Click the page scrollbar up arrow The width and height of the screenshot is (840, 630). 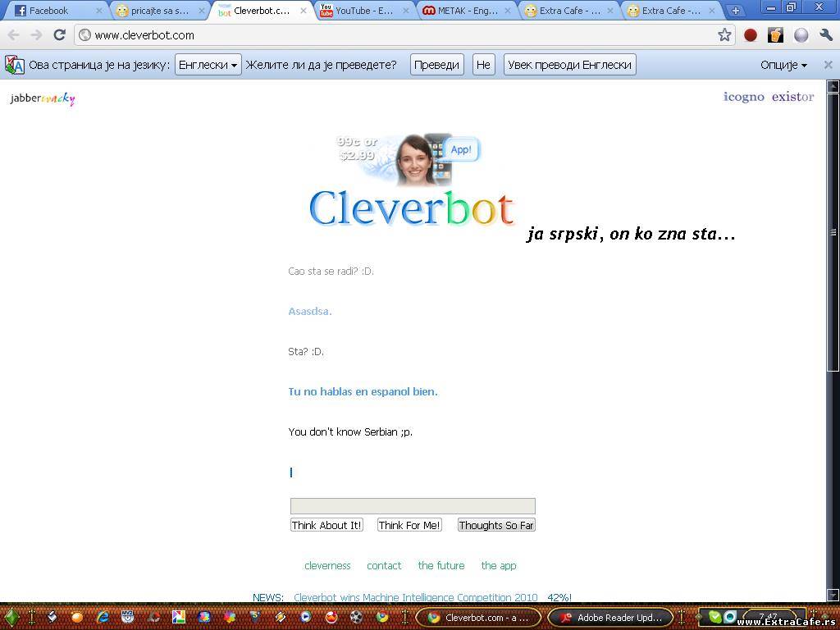(x=833, y=85)
